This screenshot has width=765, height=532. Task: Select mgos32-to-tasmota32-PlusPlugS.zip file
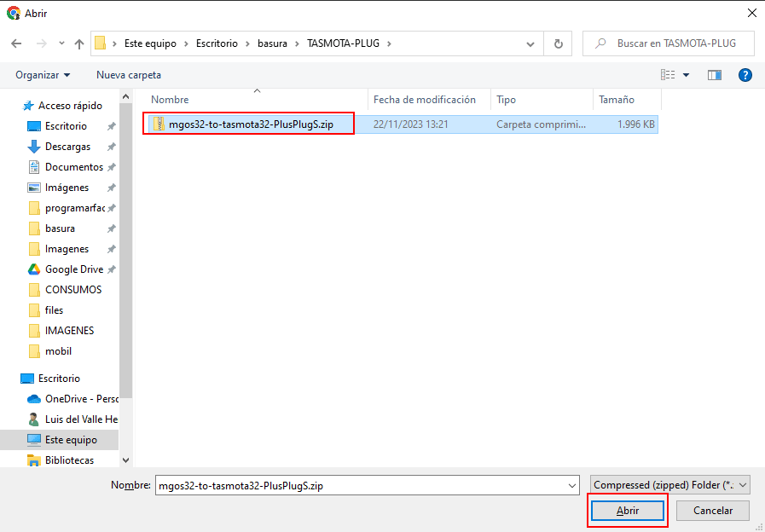(251, 124)
